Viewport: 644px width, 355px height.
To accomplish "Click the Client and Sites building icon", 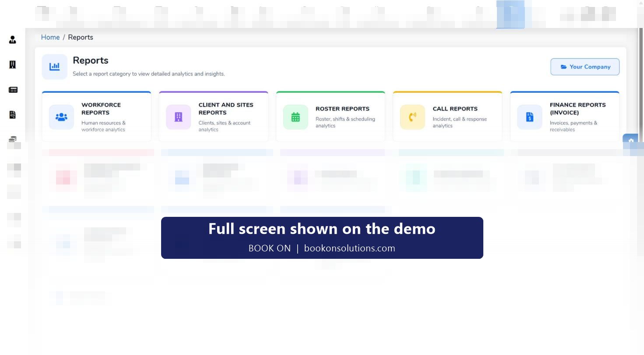I will [x=178, y=117].
